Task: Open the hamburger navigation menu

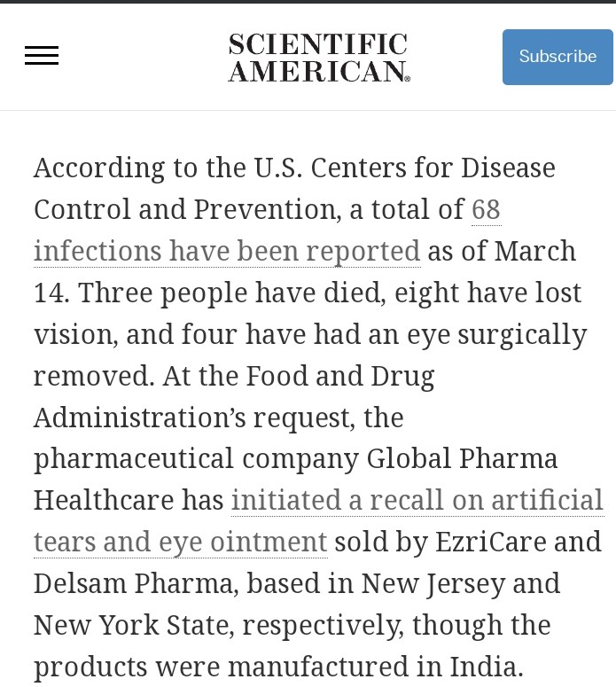Action: 42,56
